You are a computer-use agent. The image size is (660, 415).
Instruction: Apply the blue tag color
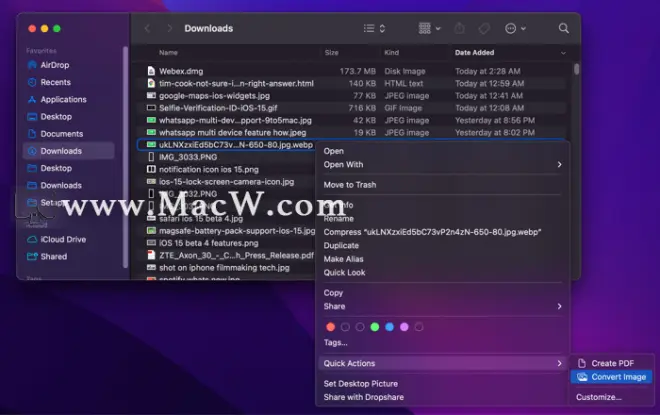tap(389, 327)
